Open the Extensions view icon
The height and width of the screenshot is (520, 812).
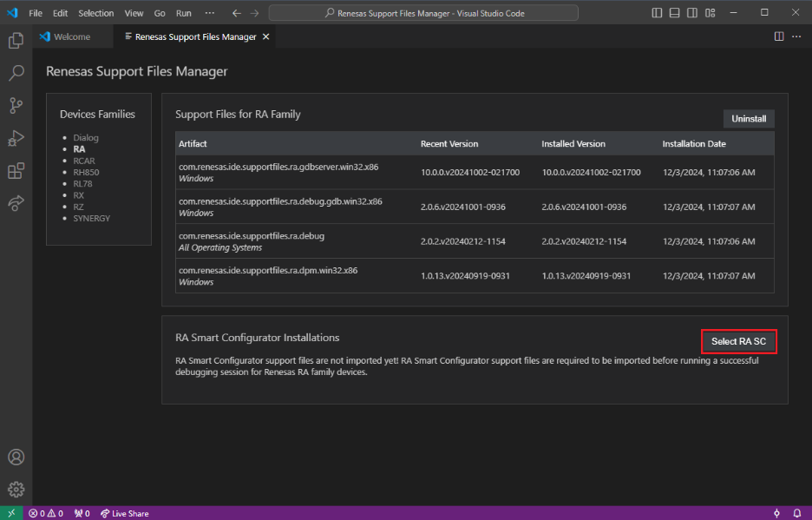pos(16,171)
